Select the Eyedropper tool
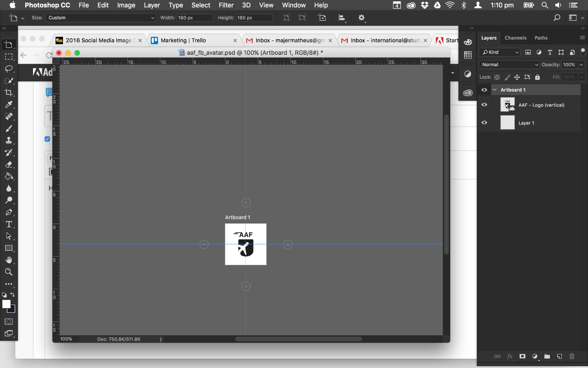 9,105
